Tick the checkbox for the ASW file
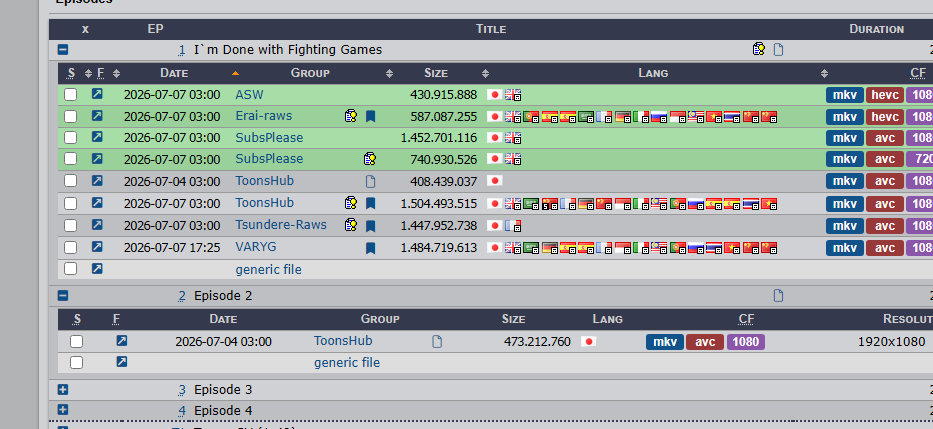This screenshot has height=429, width=933. coord(70,95)
